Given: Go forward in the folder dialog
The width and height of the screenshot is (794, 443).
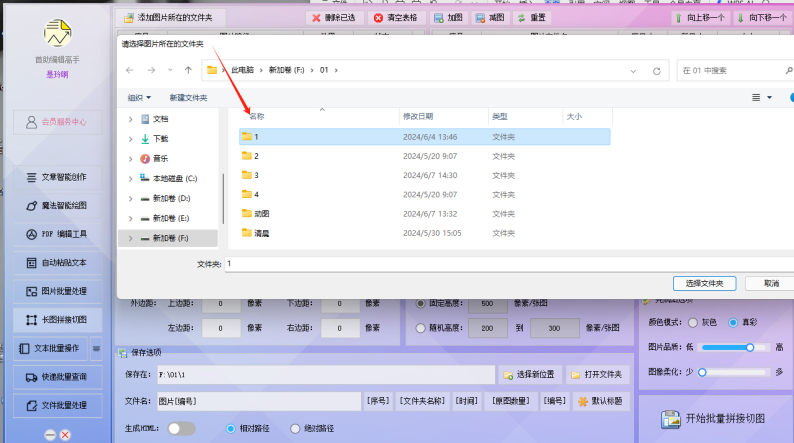Looking at the screenshot, I should [151, 70].
